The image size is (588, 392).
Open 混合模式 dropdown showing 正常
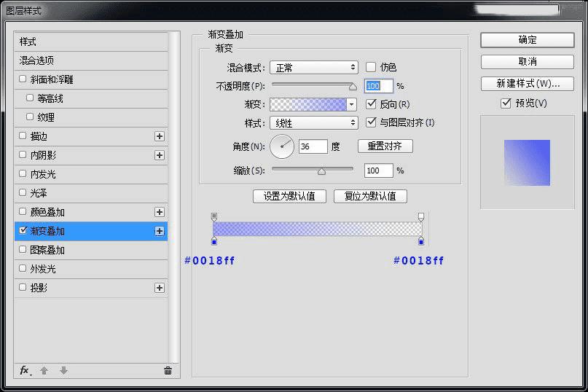(314, 68)
